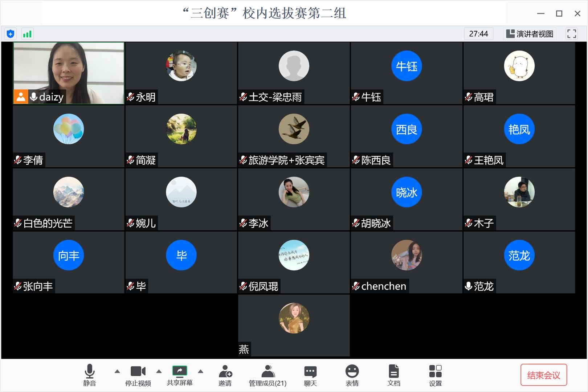Select 范龙's participant tile
This screenshot has height=392, width=588.
[x=519, y=262]
